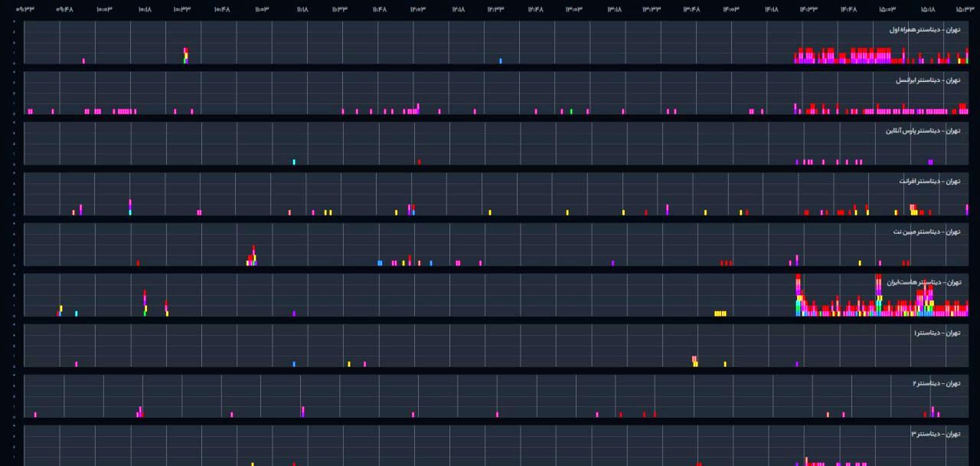Click the 10:48 time axis label
The image size is (980, 466).
point(221,9)
